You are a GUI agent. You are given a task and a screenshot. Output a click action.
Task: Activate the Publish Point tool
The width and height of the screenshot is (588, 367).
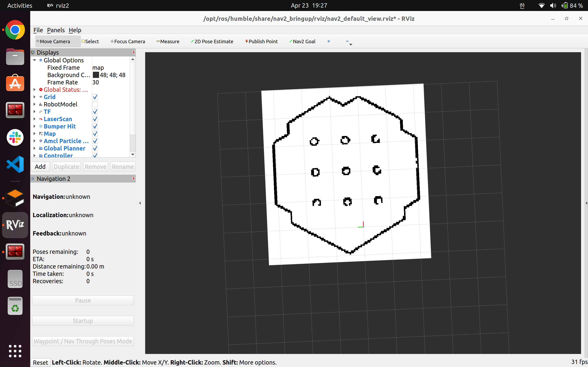262,42
